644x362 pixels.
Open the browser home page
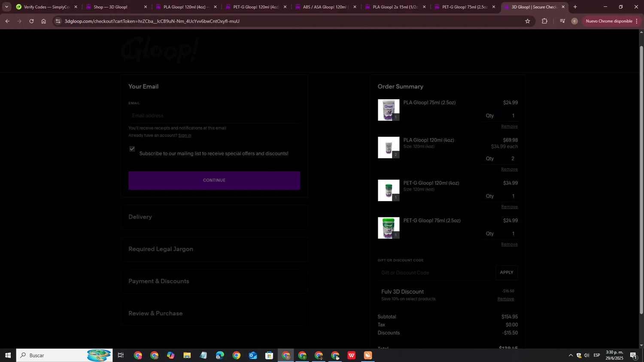click(43, 21)
